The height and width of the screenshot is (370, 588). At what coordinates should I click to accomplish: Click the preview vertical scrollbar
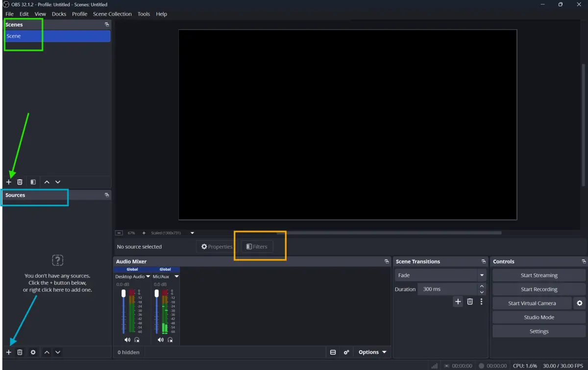tap(583, 125)
